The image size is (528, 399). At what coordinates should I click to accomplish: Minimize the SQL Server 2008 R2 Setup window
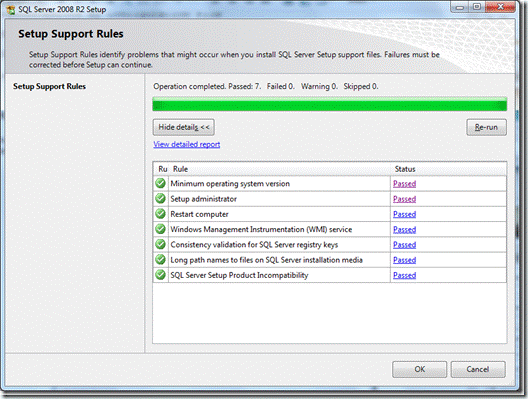pos(460,7)
